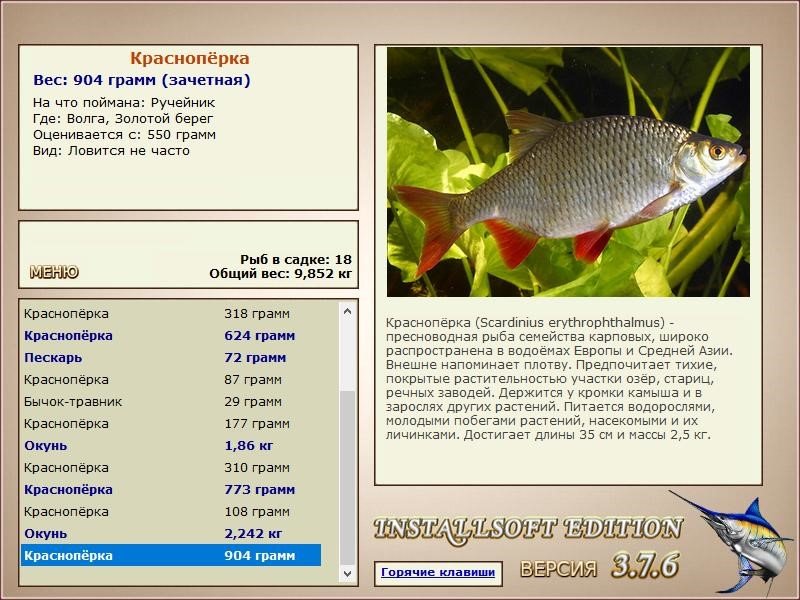Image resolution: width=800 pixels, height=600 pixels.
Task: Select the Окунь 2,242 кг row
Action: point(171,533)
